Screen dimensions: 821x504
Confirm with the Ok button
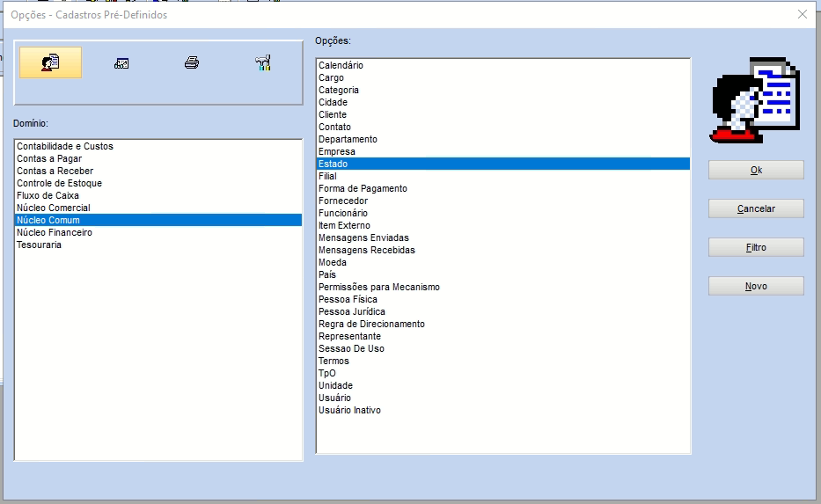[x=756, y=170]
